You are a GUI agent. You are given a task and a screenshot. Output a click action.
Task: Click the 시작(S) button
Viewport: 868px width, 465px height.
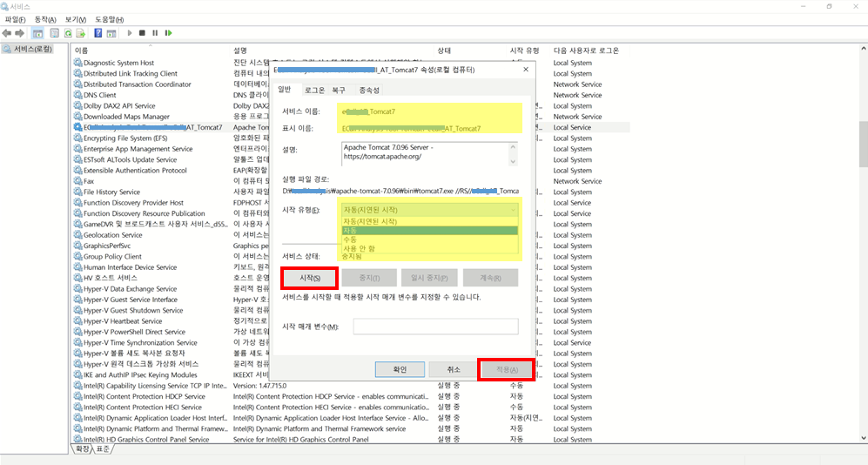pyautogui.click(x=309, y=278)
